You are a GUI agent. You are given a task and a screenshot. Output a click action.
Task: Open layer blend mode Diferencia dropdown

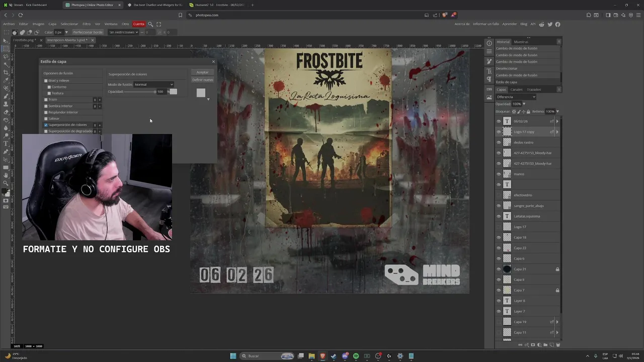point(516,97)
